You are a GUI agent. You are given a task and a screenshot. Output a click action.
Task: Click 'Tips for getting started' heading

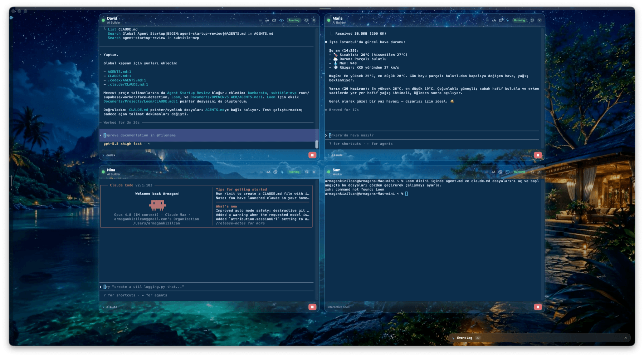pyautogui.click(x=241, y=190)
